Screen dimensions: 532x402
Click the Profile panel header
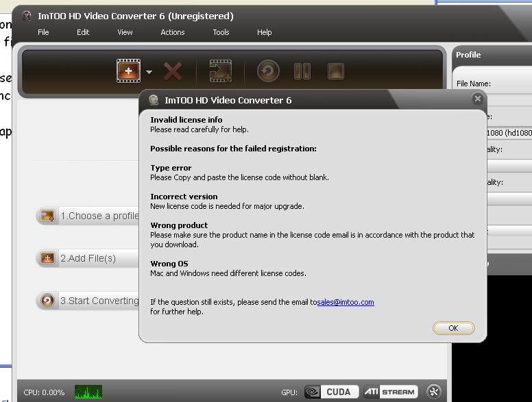[x=468, y=55]
